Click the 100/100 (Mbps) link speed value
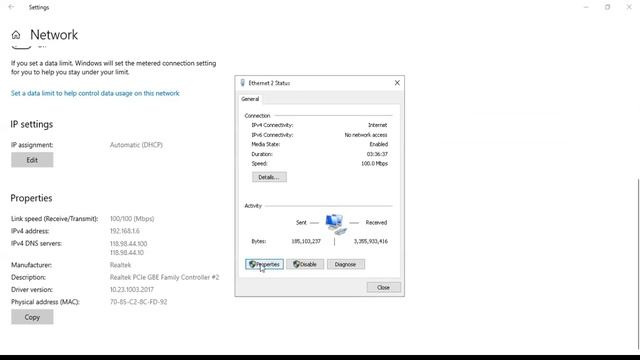Viewport: 640px width, 360px height. pyautogui.click(x=132, y=219)
